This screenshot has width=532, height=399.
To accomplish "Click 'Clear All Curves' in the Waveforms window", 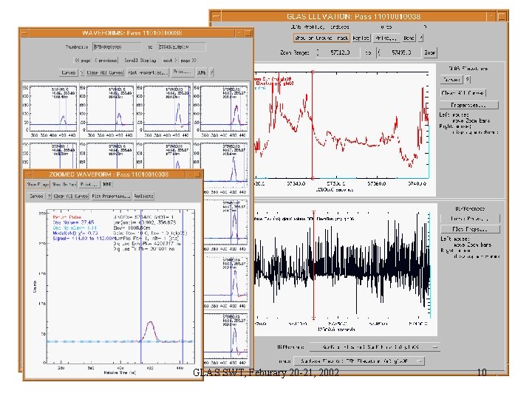I will [x=105, y=72].
